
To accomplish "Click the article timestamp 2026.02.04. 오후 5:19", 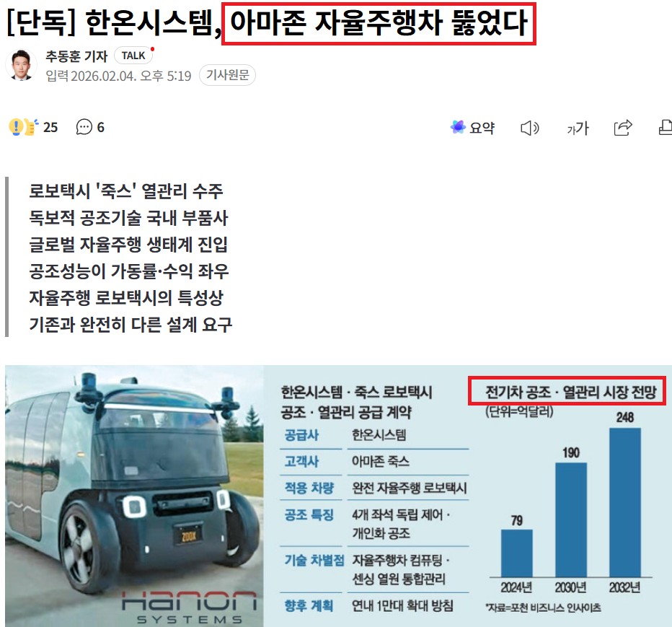I will [119, 75].
